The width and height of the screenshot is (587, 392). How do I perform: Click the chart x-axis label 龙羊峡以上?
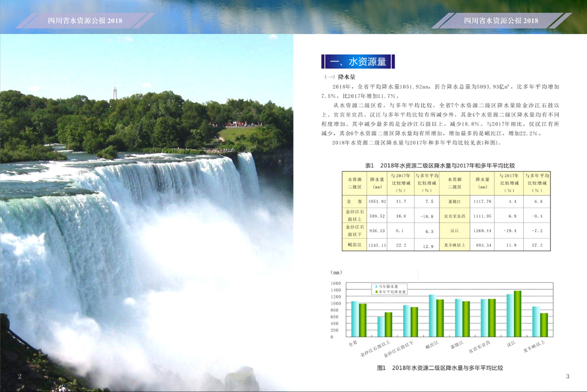point(534,347)
